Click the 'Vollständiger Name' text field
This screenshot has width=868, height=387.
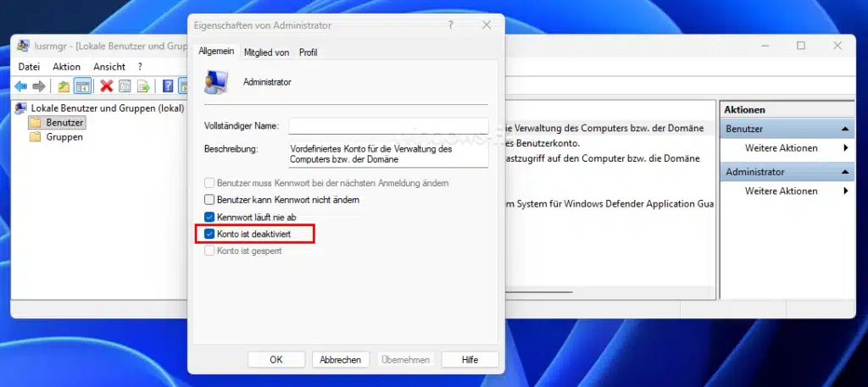click(x=388, y=126)
